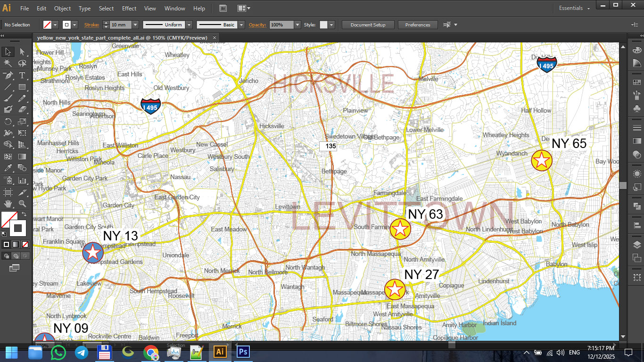The height and width of the screenshot is (362, 644).
Task: Reset to default fill and stroke colors
Action: (x=4, y=233)
